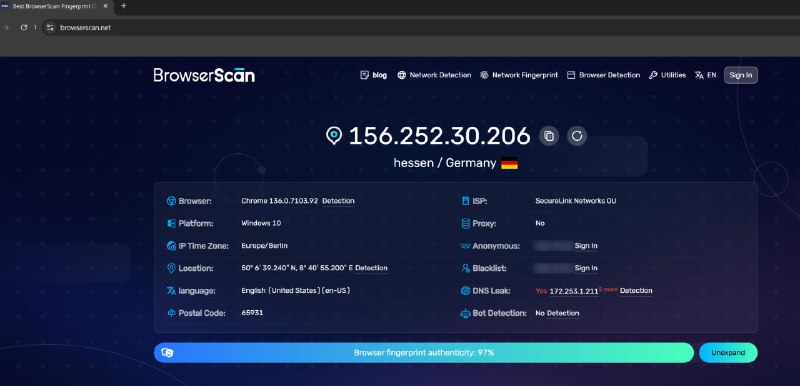The height and width of the screenshot is (386, 800).
Task: Click the Windows icon beside Platform label
Action: pyautogui.click(x=171, y=223)
